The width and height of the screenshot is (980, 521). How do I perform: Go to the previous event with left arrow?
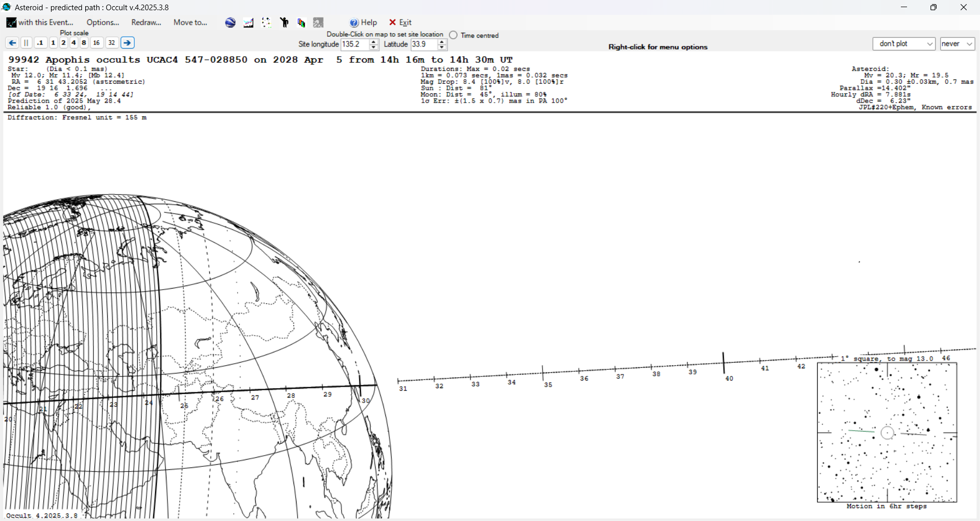pyautogui.click(x=12, y=43)
